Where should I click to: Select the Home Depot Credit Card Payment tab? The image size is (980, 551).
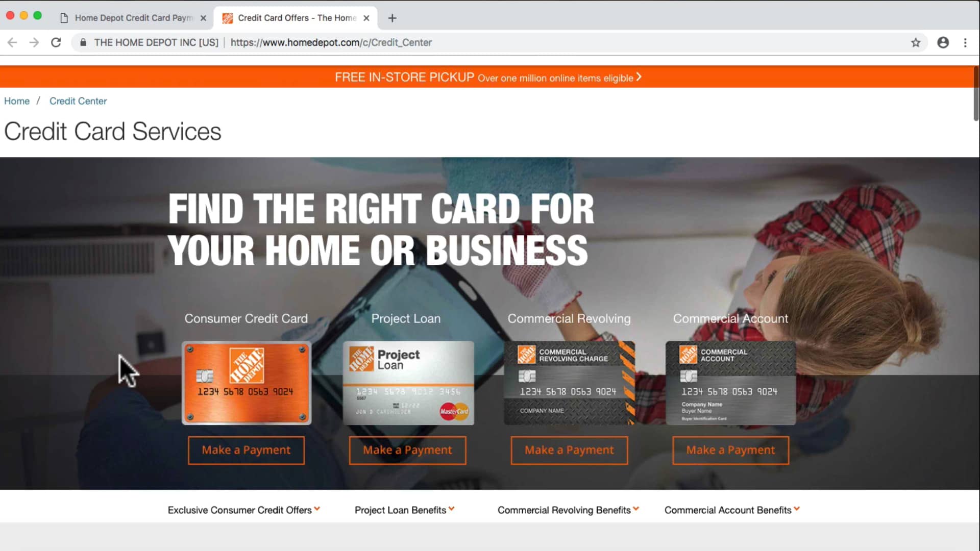pos(133,17)
